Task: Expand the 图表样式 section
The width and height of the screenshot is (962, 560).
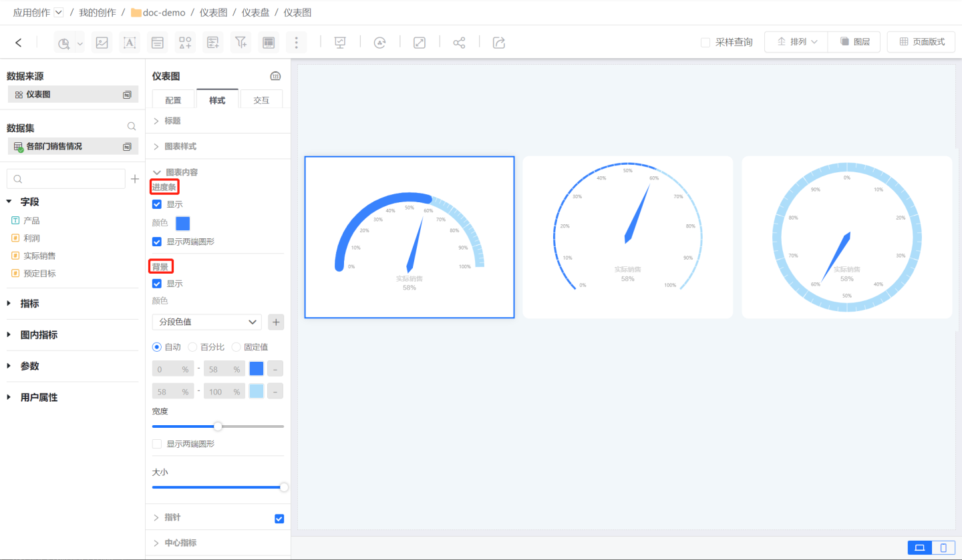Action: (180, 146)
